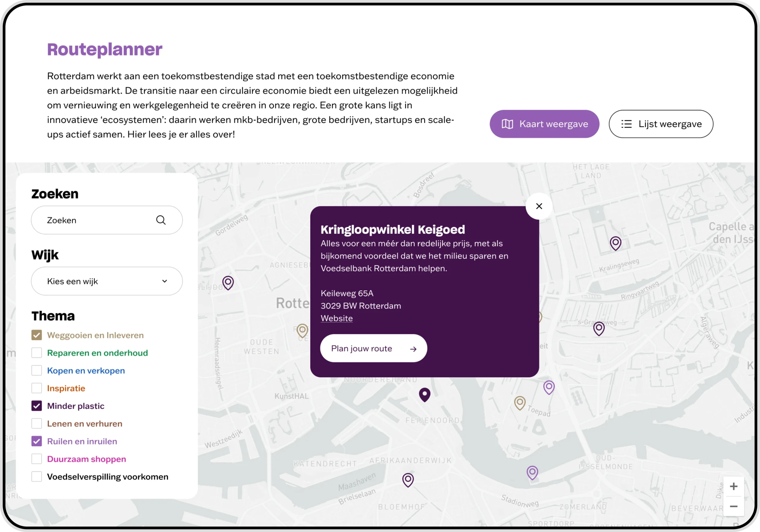Click the zoom in plus icon on the map
Image resolution: width=760 pixels, height=532 pixels.
coord(734,486)
